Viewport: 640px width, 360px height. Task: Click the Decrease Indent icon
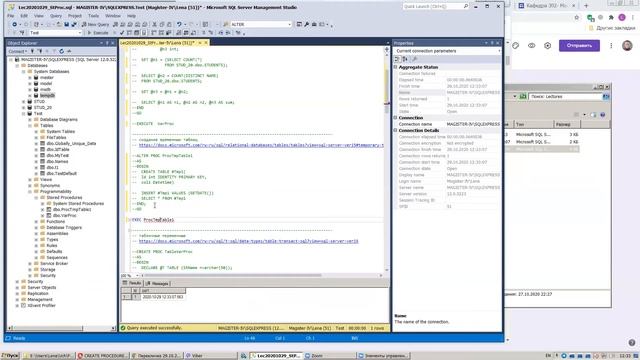(221, 33)
